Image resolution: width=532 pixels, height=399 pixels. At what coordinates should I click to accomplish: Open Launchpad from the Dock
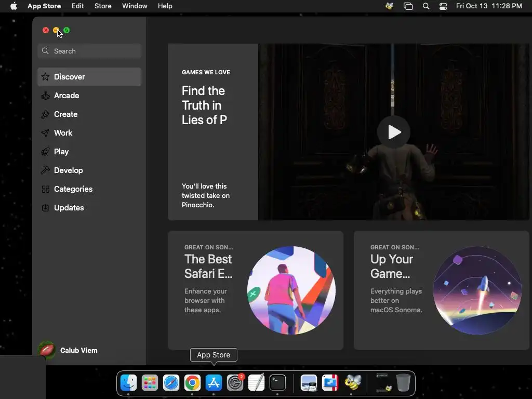tap(150, 383)
